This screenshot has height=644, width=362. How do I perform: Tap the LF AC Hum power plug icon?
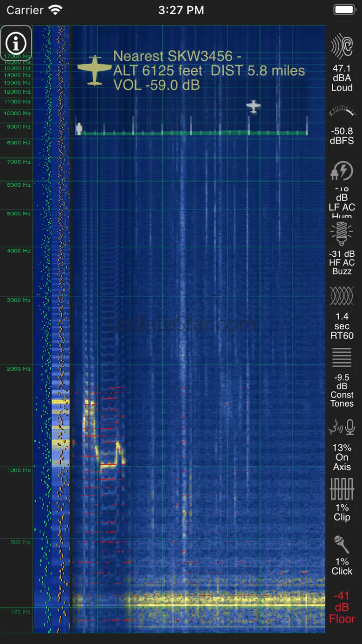point(342,171)
